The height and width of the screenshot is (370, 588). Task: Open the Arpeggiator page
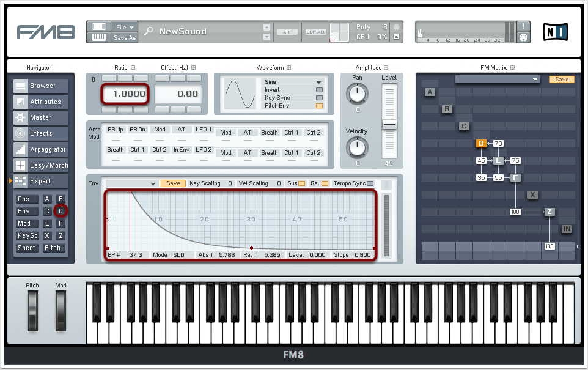[41, 150]
